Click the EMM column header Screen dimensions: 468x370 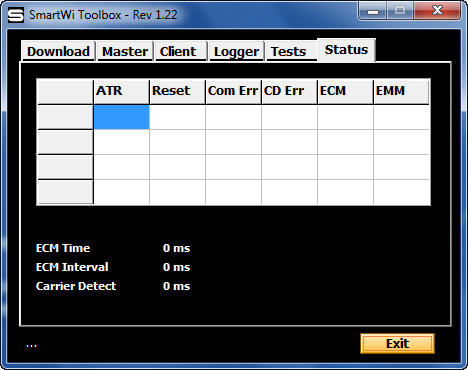[401, 92]
